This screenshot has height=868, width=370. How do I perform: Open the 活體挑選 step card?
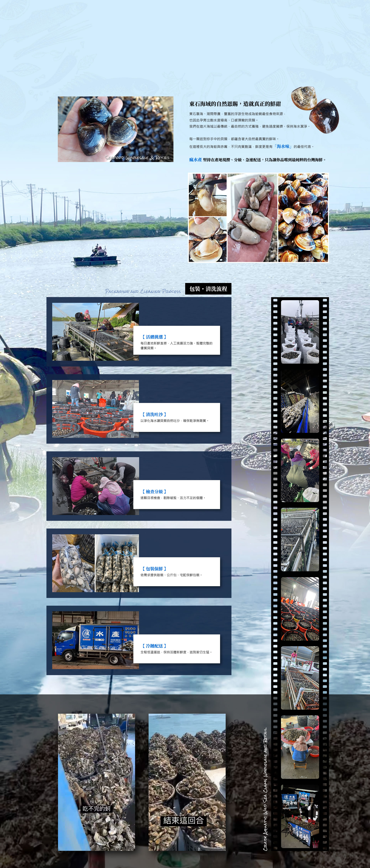(176, 340)
